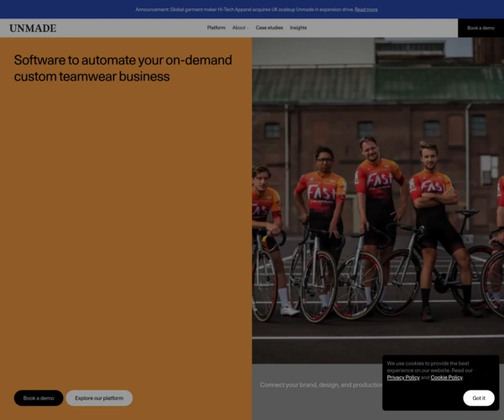Open the Platform menu item
Image resolution: width=504 pixels, height=420 pixels.
coord(216,28)
